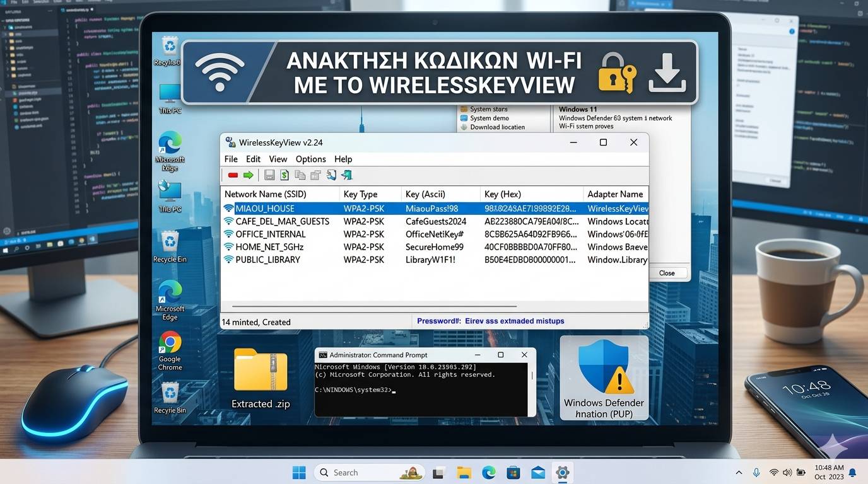Click the red stop icon in toolbar
The height and width of the screenshot is (484, 868).
coord(233,175)
